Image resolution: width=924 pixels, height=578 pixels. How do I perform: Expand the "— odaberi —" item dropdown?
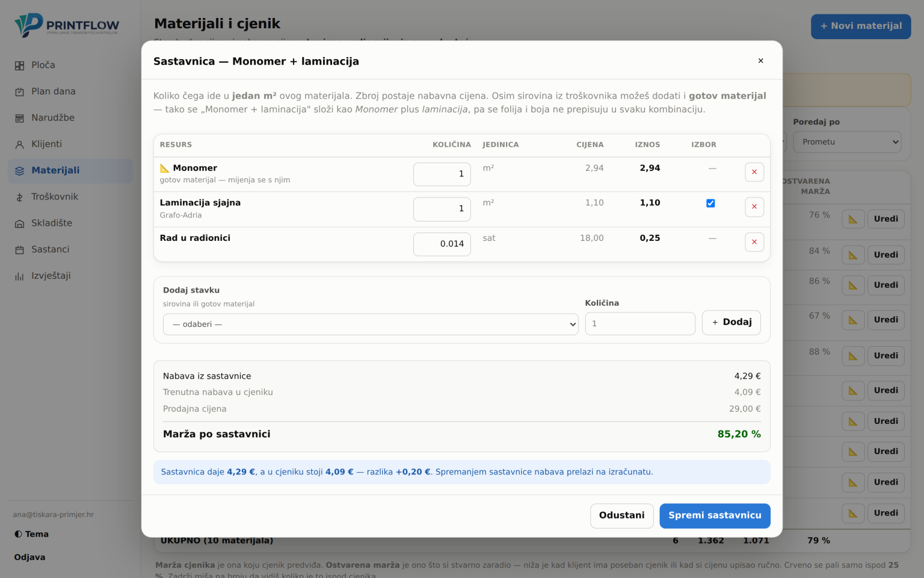pos(371,325)
